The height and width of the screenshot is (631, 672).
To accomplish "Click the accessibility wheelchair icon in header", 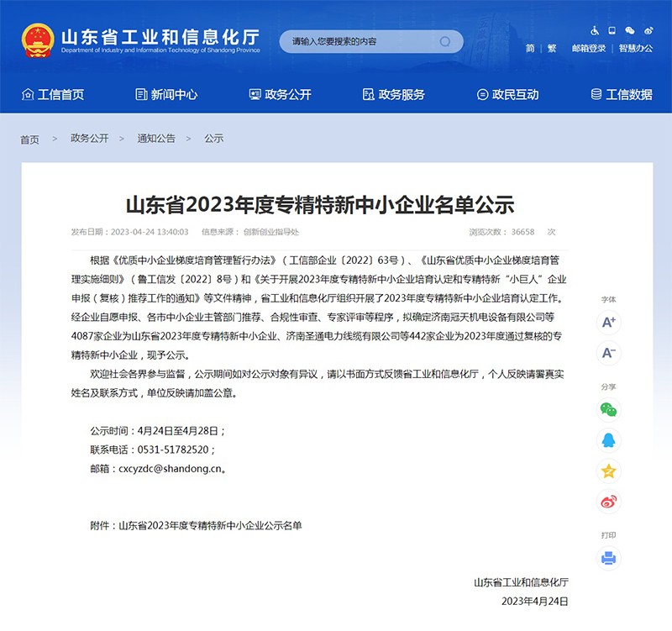I will (596, 30).
